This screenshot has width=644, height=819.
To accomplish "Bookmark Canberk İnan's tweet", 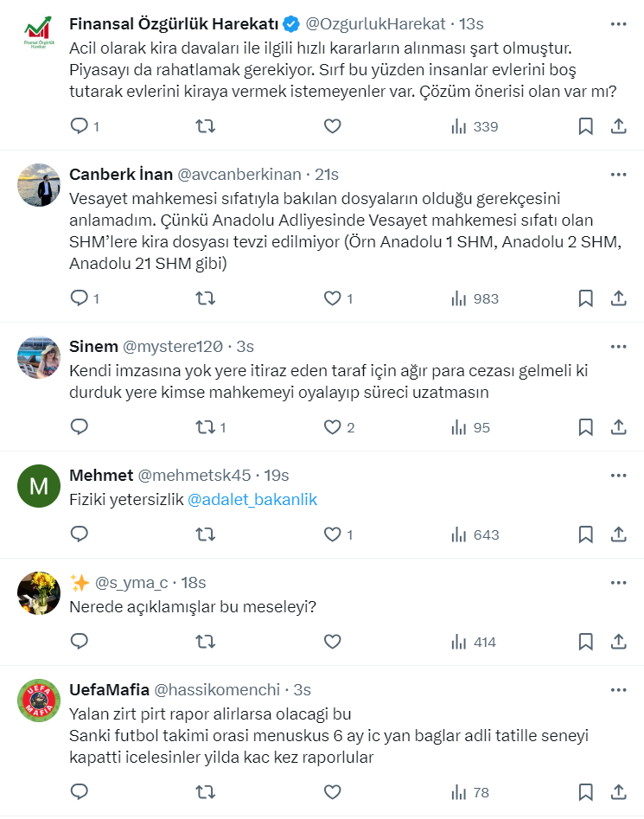I will (585, 298).
